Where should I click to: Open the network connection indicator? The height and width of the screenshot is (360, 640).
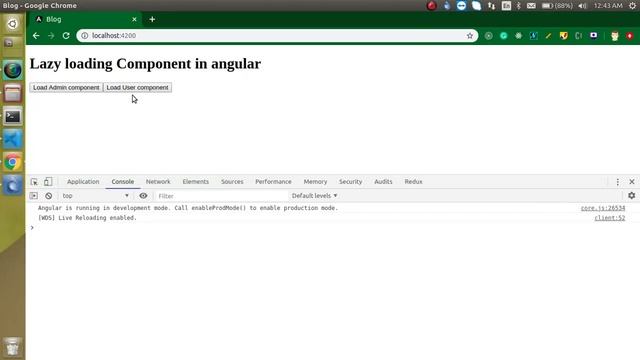pos(491,6)
